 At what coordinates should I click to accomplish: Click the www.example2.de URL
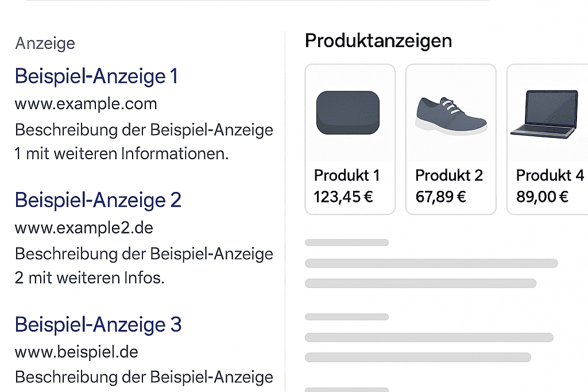pos(84,228)
